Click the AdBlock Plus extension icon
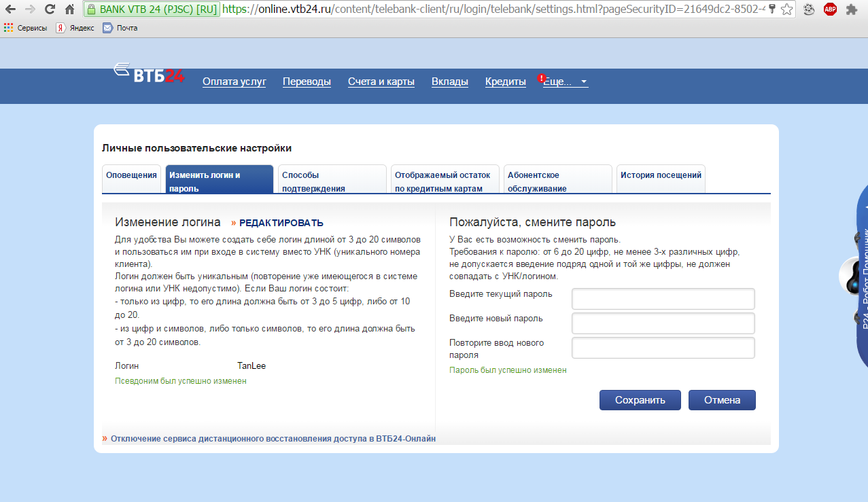 click(x=830, y=10)
